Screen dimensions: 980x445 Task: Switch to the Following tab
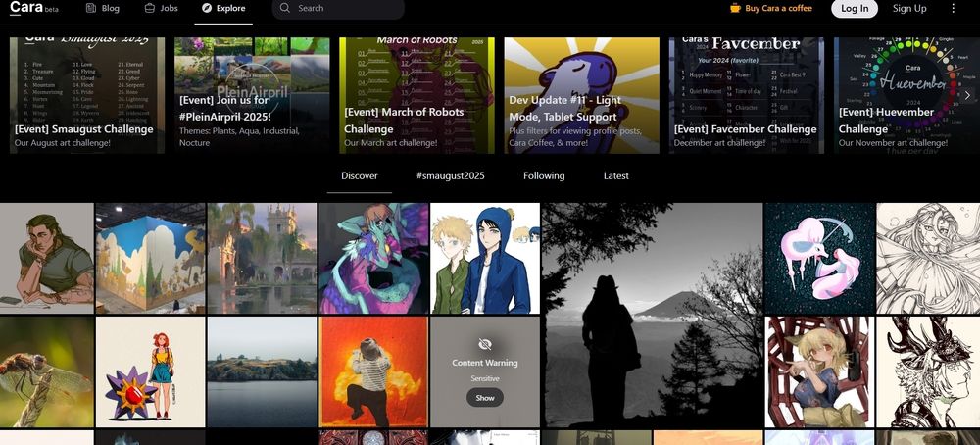(544, 175)
